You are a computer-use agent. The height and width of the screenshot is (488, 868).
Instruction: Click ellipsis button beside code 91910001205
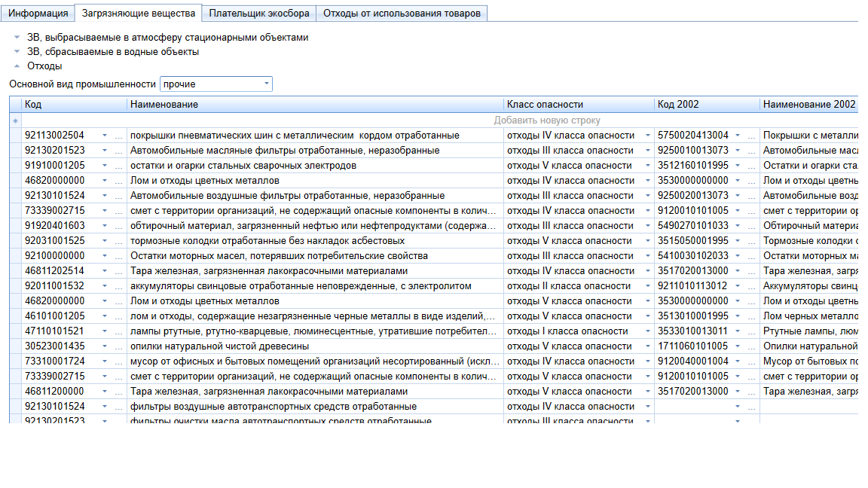click(118, 166)
